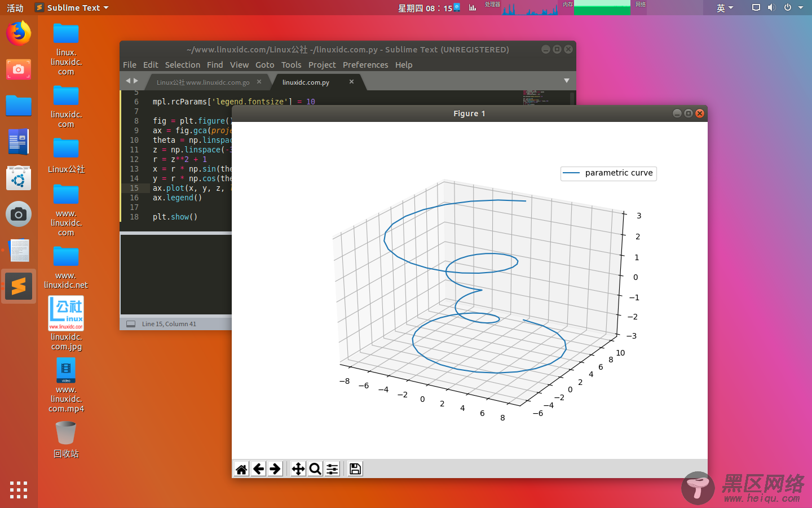Go to previous tab with left arrow
The image size is (812, 508).
(x=128, y=81)
